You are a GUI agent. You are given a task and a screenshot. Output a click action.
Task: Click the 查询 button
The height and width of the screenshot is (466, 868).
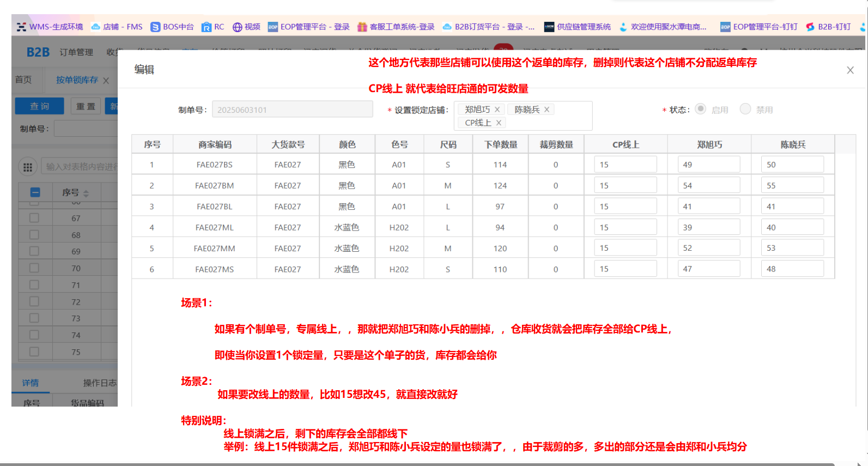[39, 106]
